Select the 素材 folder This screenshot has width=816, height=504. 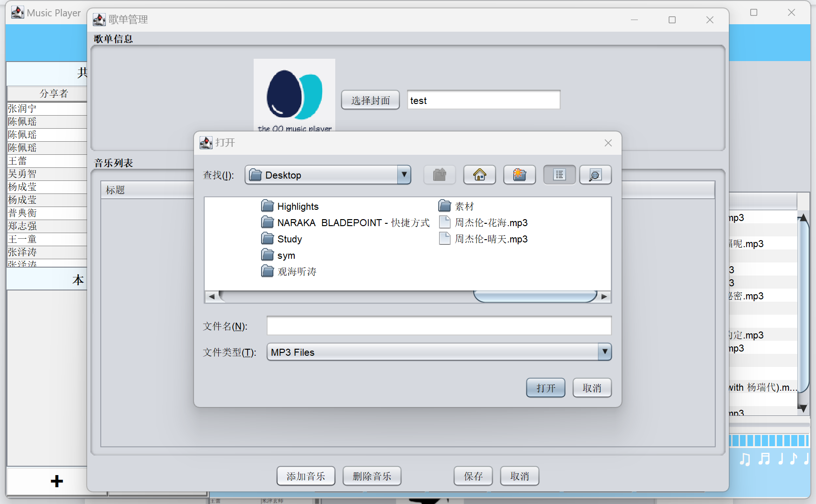(463, 207)
